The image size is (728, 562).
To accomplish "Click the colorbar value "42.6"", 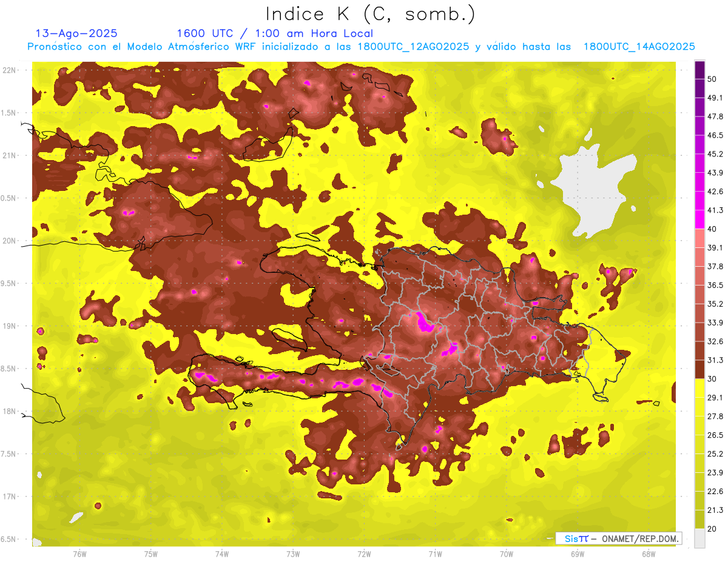I will tap(715, 192).
